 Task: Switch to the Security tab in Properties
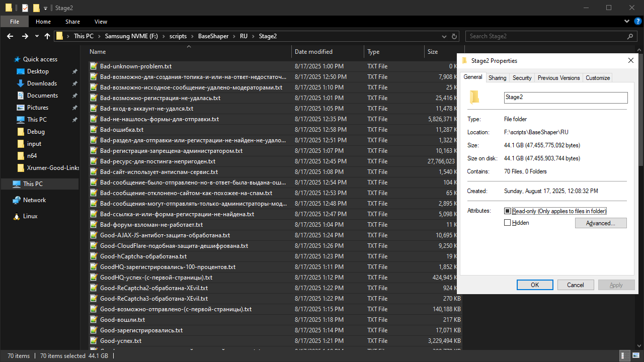click(x=522, y=78)
